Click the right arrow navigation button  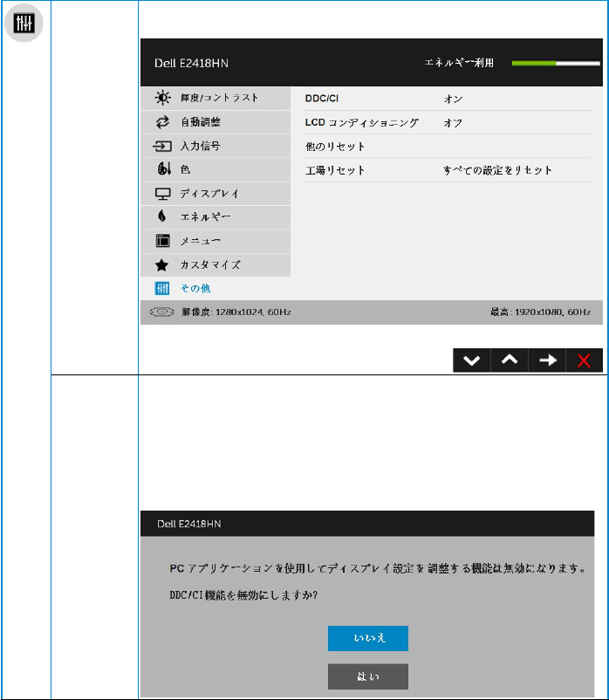[547, 360]
